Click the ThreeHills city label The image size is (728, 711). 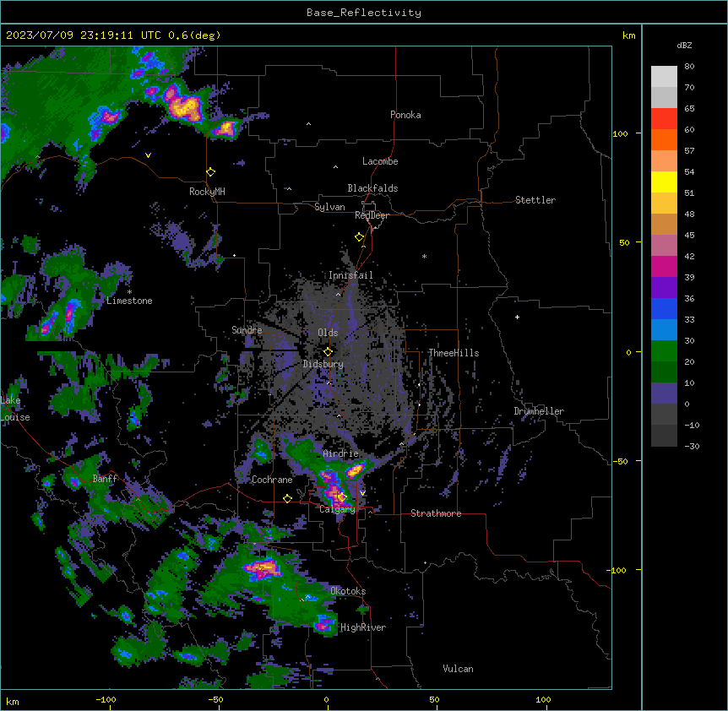[454, 353]
